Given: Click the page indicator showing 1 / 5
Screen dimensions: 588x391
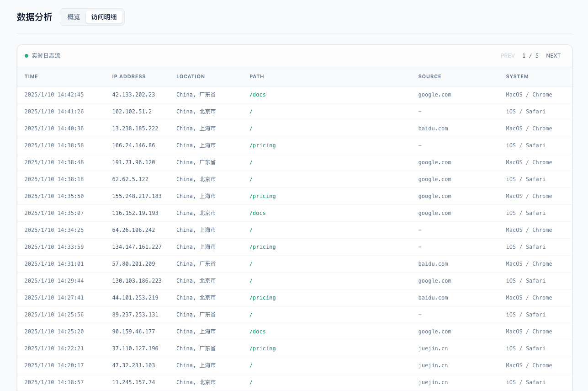Looking at the screenshot, I should coord(530,55).
